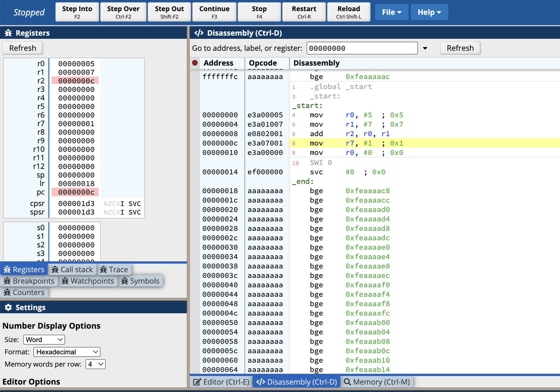Open the File dropdown menu

coord(392,12)
